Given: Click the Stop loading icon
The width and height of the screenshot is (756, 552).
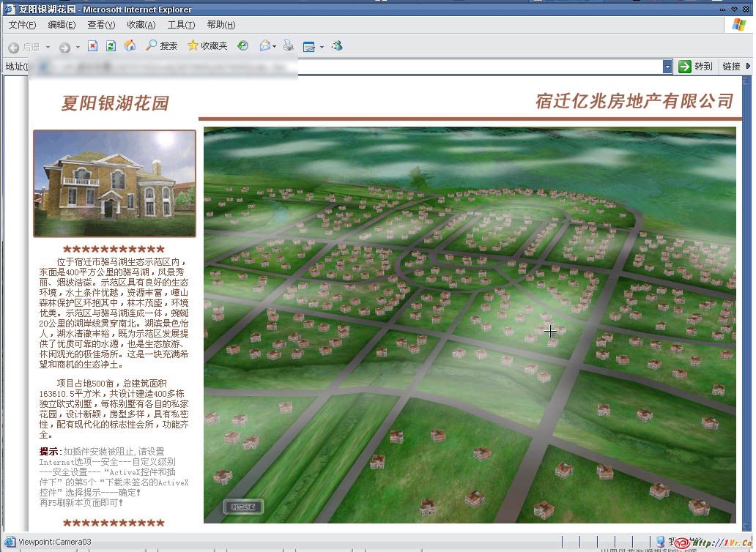Looking at the screenshot, I should 92,46.
